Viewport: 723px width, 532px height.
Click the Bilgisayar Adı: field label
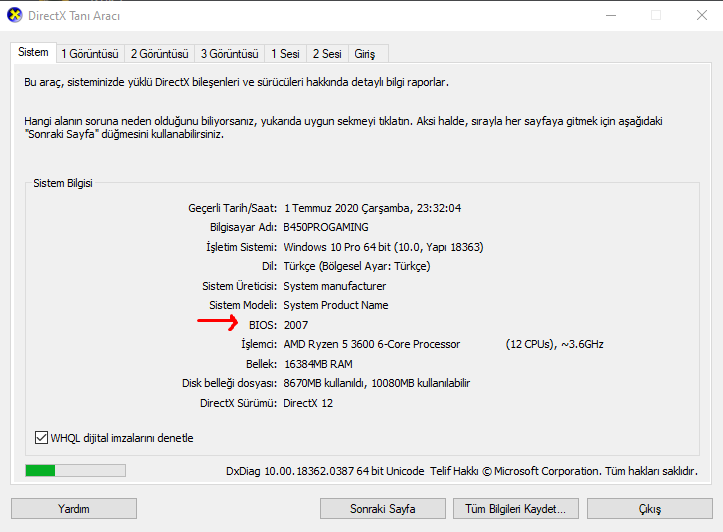coord(243,227)
